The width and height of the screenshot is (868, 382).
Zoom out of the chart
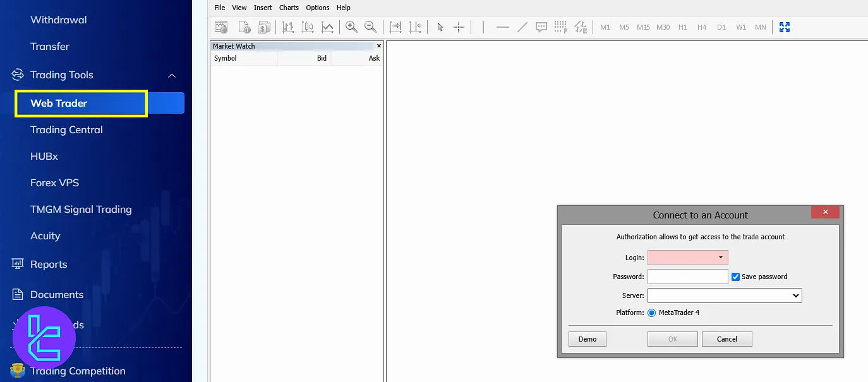[371, 27]
